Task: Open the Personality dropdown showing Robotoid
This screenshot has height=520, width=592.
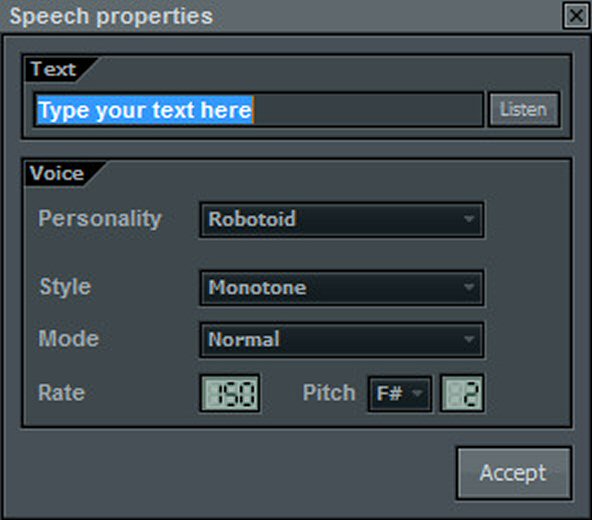Action: pos(342,220)
